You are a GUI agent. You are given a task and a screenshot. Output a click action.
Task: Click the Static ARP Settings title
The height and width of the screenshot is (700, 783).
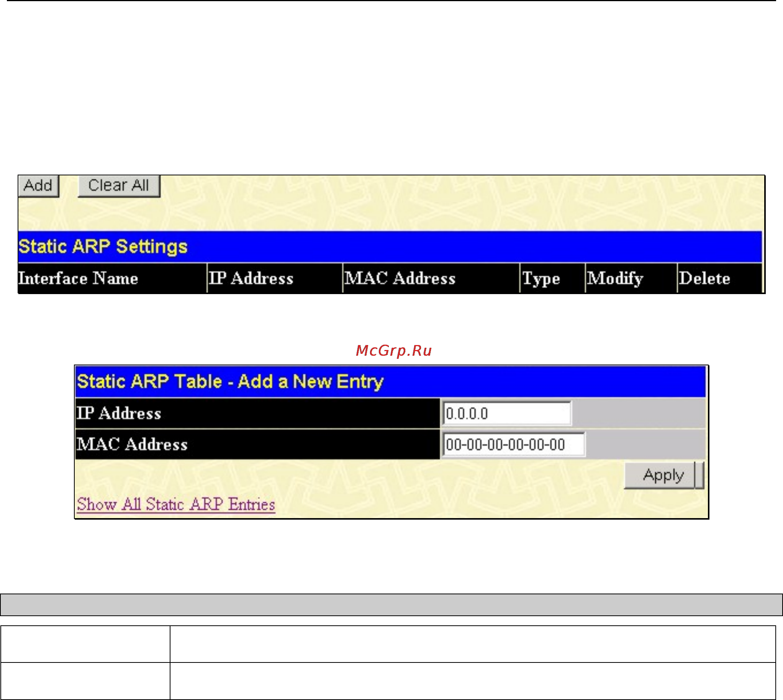point(103,247)
